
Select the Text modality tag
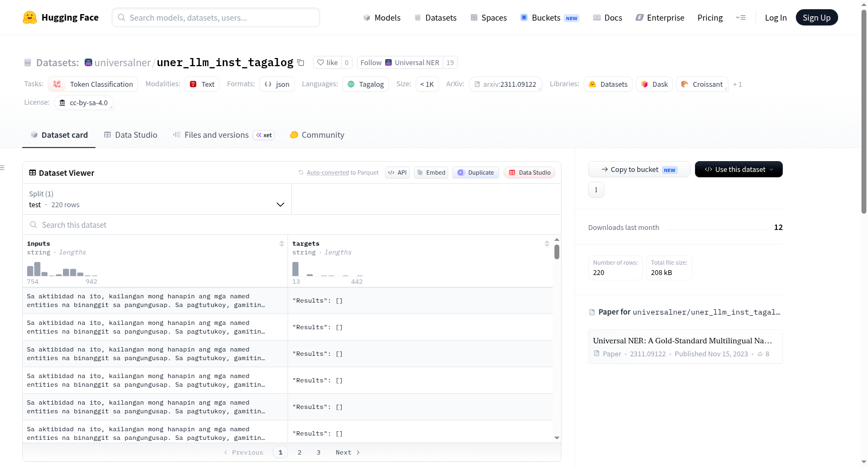(x=202, y=84)
